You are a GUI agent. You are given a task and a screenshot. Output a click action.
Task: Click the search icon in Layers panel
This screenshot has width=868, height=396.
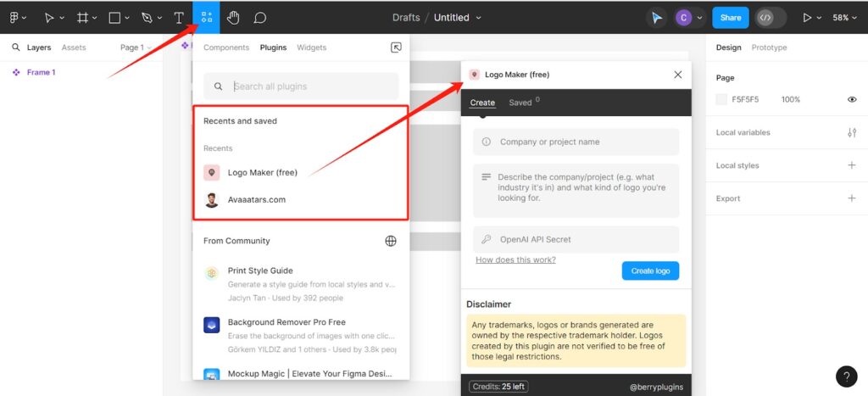[16, 47]
